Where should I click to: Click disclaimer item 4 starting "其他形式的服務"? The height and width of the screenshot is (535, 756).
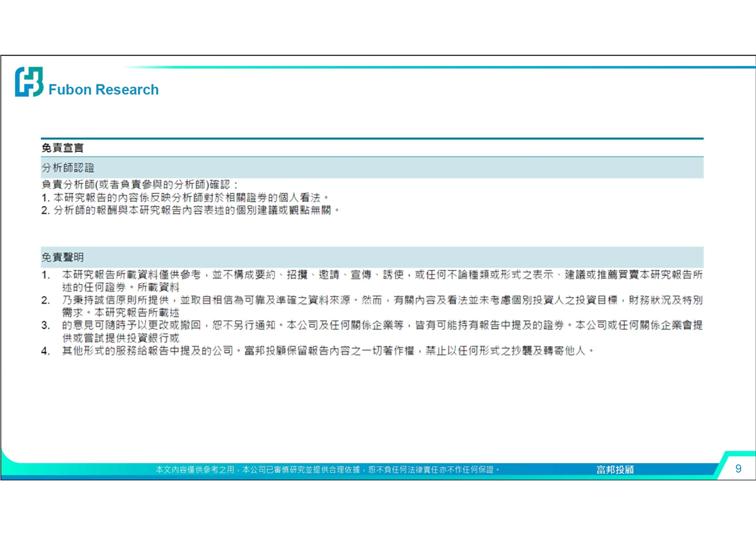[x=318, y=351]
